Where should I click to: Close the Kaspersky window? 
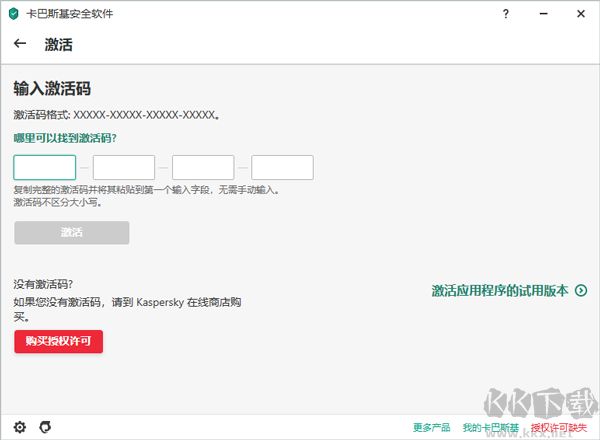pyautogui.click(x=581, y=14)
